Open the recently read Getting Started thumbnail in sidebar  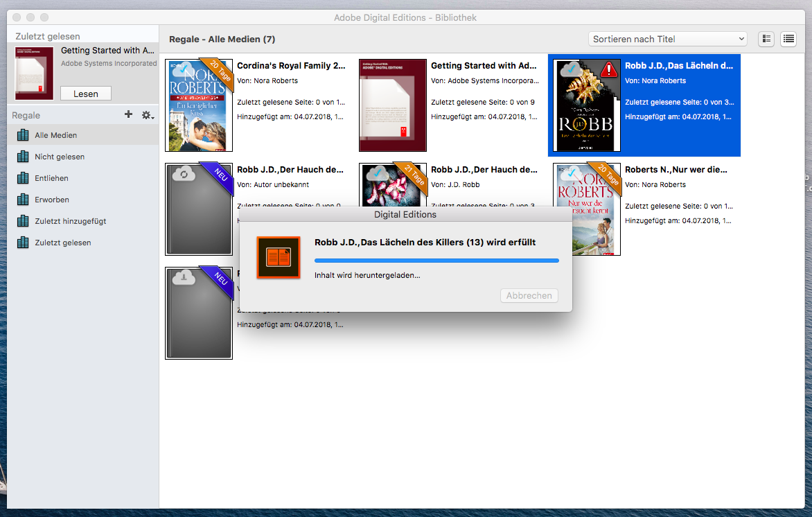(x=34, y=73)
